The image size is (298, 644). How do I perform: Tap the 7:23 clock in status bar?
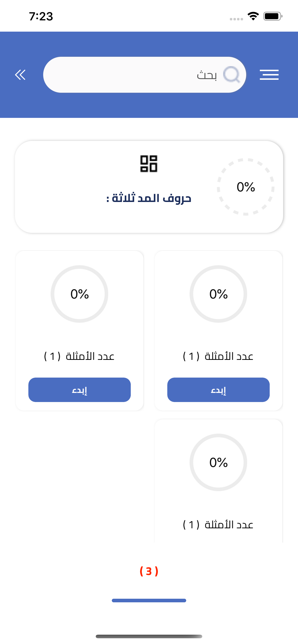click(41, 17)
